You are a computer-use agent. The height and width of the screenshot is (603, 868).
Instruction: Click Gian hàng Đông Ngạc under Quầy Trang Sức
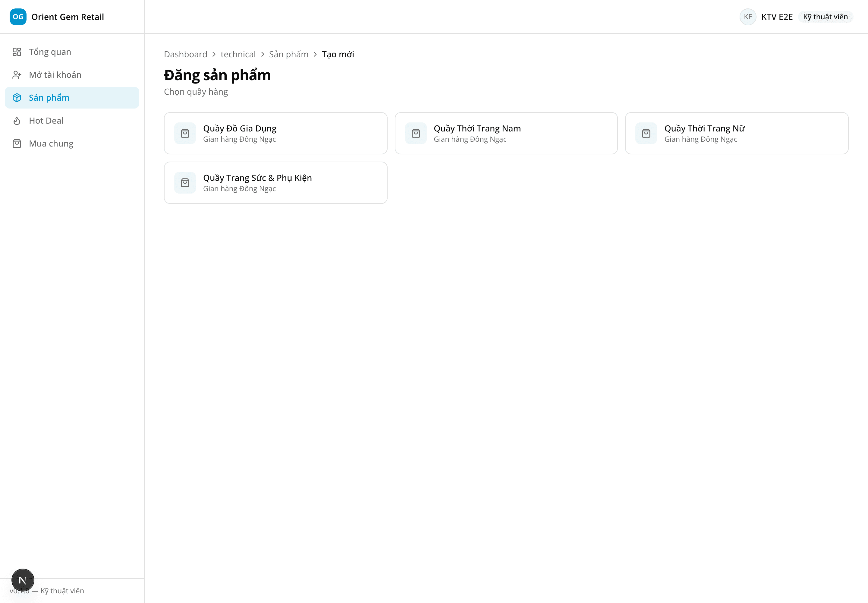point(240,189)
